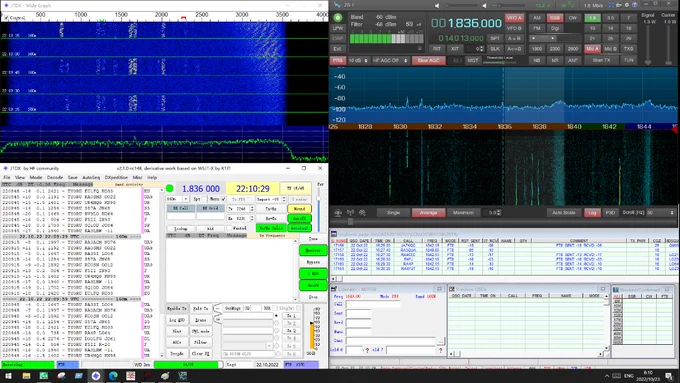
Task: Click the microphone icon below the SDR waterfall
Action: click(x=338, y=213)
